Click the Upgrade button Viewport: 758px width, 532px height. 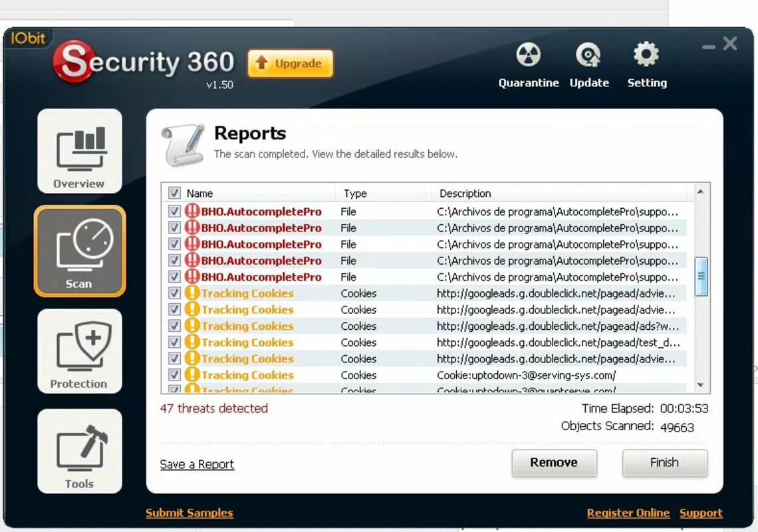[290, 63]
